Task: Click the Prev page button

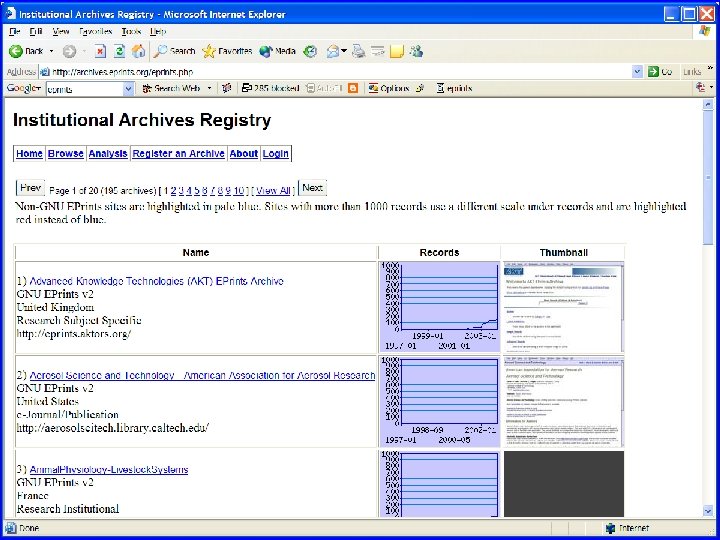Action: [30, 188]
